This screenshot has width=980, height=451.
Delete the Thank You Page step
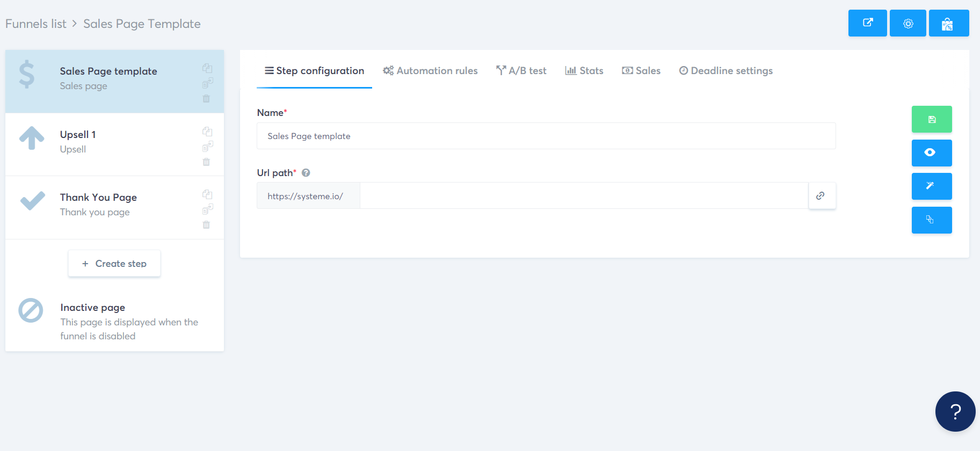click(x=206, y=225)
